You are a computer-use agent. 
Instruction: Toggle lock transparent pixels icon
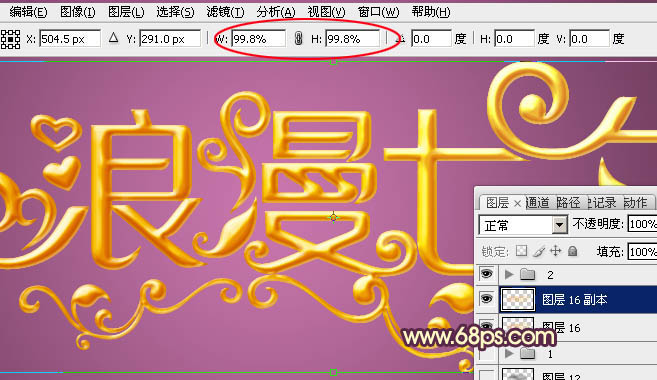pyautogui.click(x=521, y=251)
